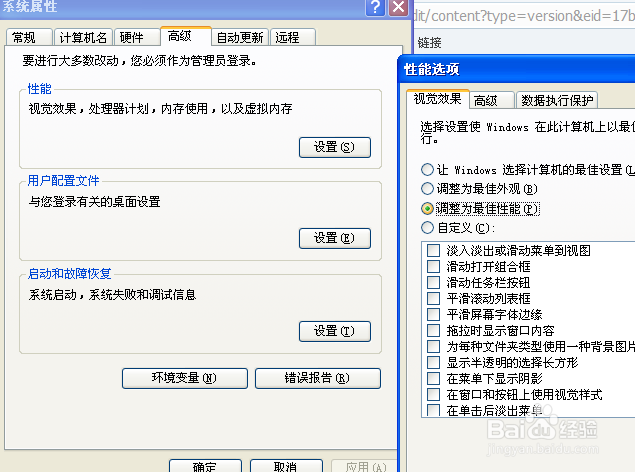Image resolution: width=635 pixels, height=472 pixels.
Task: Click 设置(T) for startup and recovery
Action: [335, 332]
